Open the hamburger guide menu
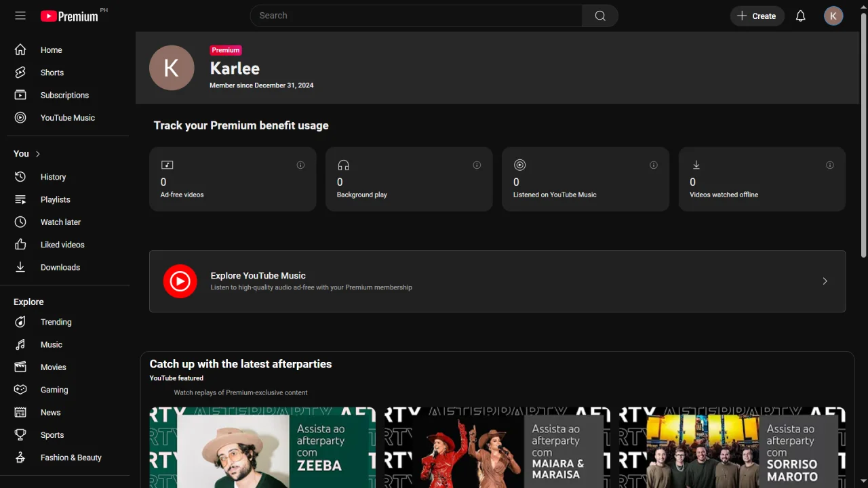Viewport: 868px width, 488px height. tap(20, 16)
